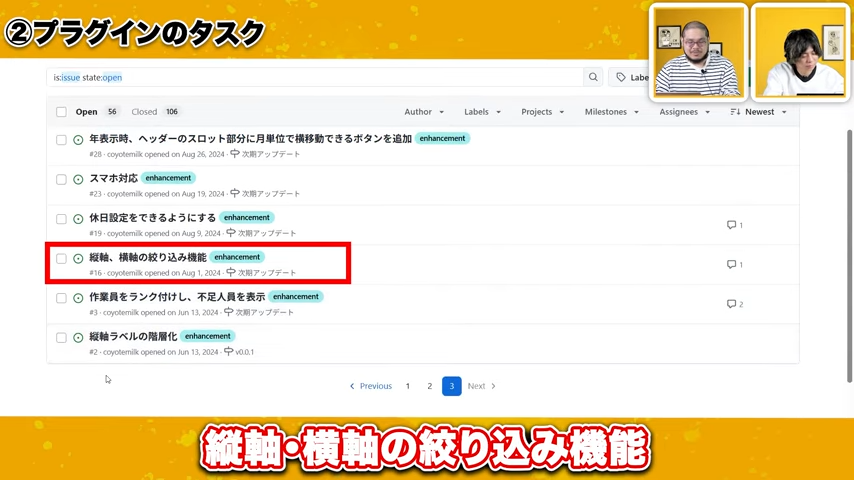The height and width of the screenshot is (480, 854).
Task: Open issue 縦軸、横軸の絞り込み機能
Action: (148, 257)
